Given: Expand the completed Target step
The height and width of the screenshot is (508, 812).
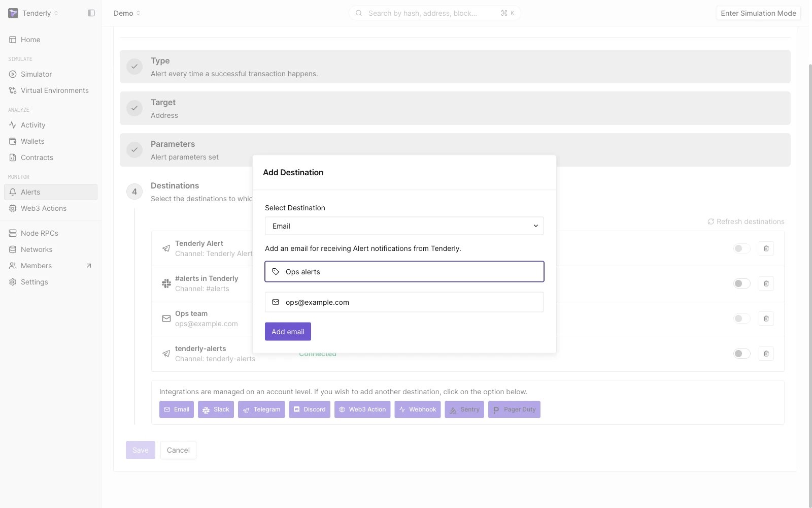Looking at the screenshot, I should pos(455,108).
